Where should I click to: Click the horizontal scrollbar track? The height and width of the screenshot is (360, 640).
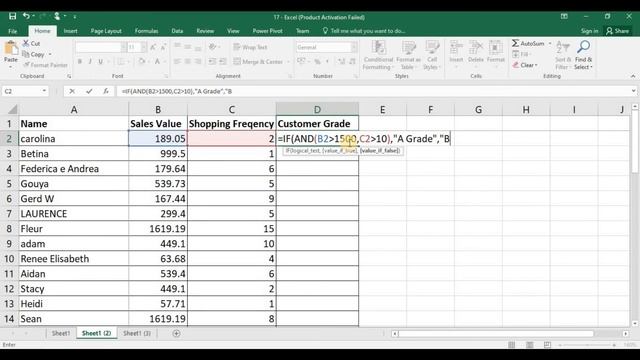point(496,334)
